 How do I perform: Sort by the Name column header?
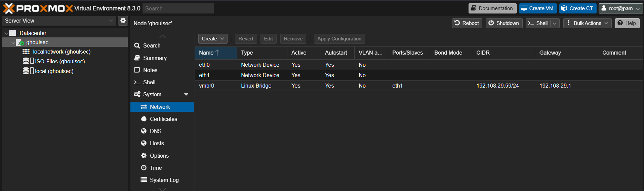point(206,53)
